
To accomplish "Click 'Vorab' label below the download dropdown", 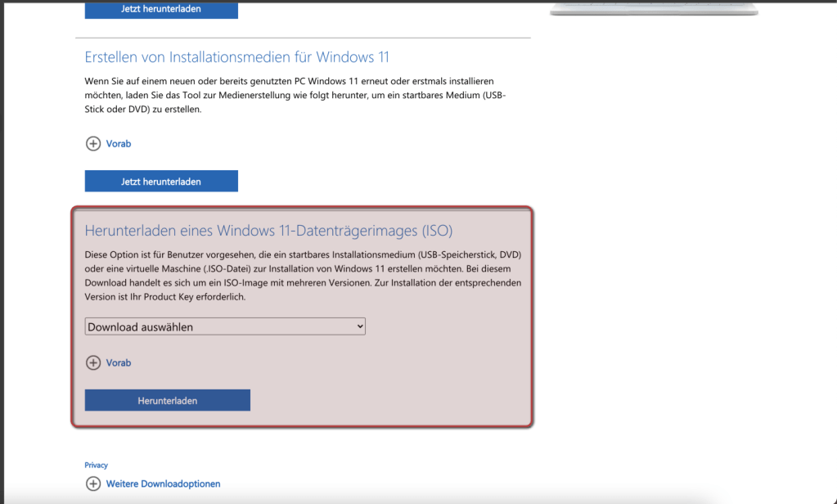I will click(x=119, y=362).
